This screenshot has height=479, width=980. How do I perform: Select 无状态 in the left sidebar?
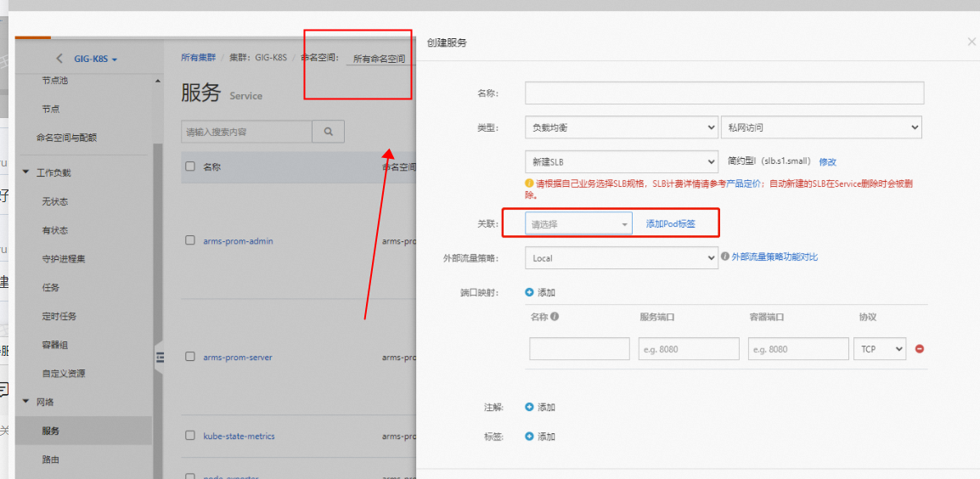(x=54, y=201)
